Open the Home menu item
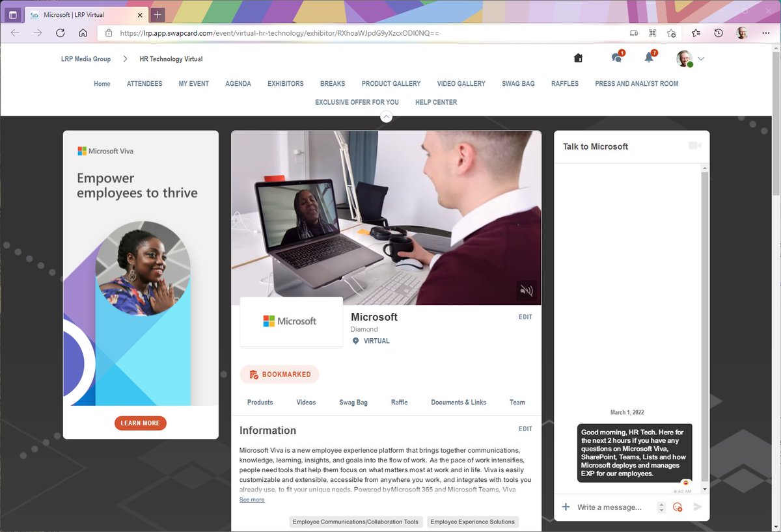The height and width of the screenshot is (532, 781). pos(102,84)
